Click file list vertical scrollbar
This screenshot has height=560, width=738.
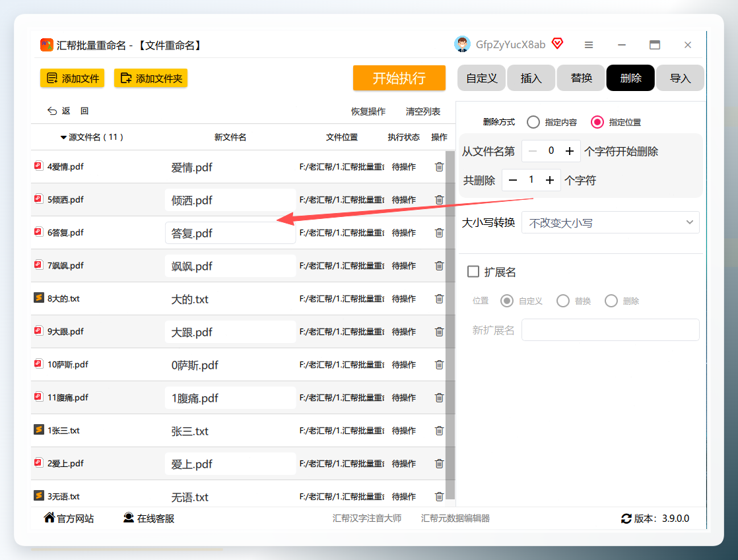[x=450, y=325]
